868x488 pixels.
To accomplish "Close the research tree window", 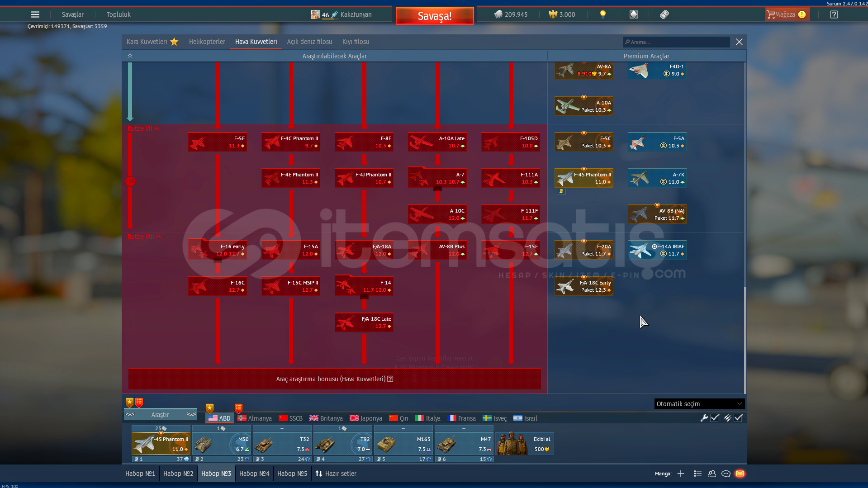I will [x=739, y=42].
